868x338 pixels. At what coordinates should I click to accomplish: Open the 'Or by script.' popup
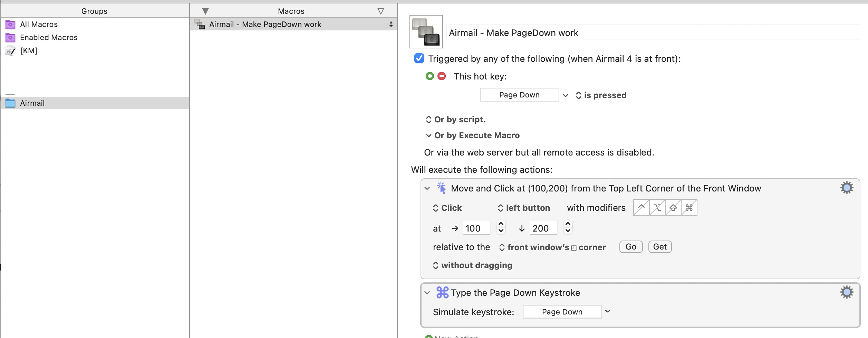click(456, 119)
